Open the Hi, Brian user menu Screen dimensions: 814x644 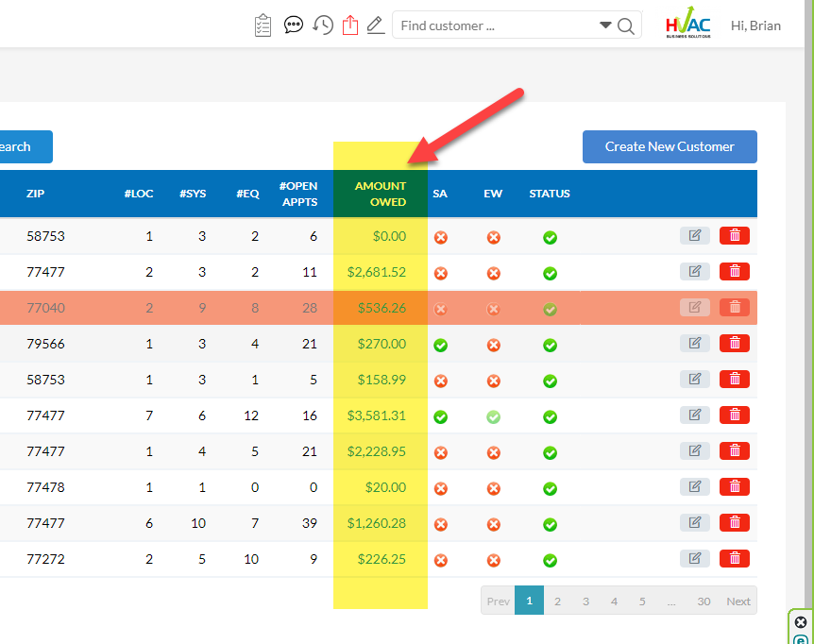755,25
